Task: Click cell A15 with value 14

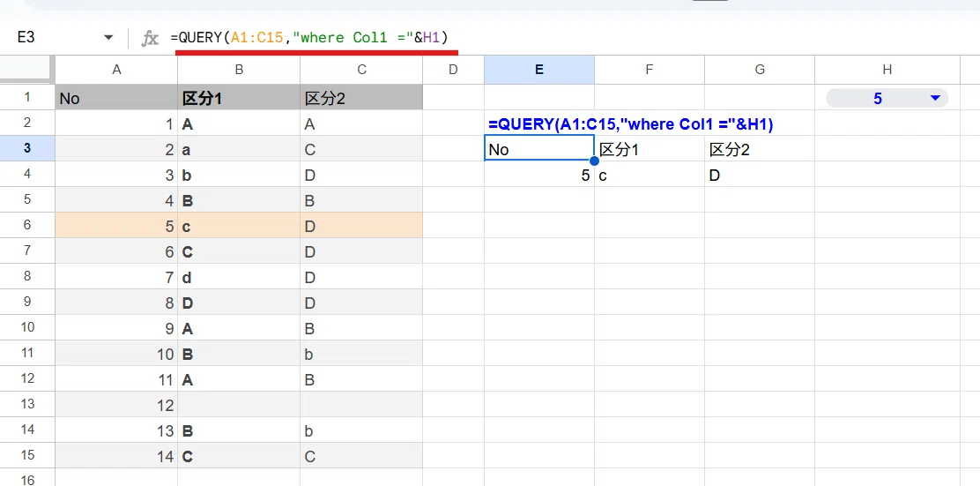Action: coord(116,456)
